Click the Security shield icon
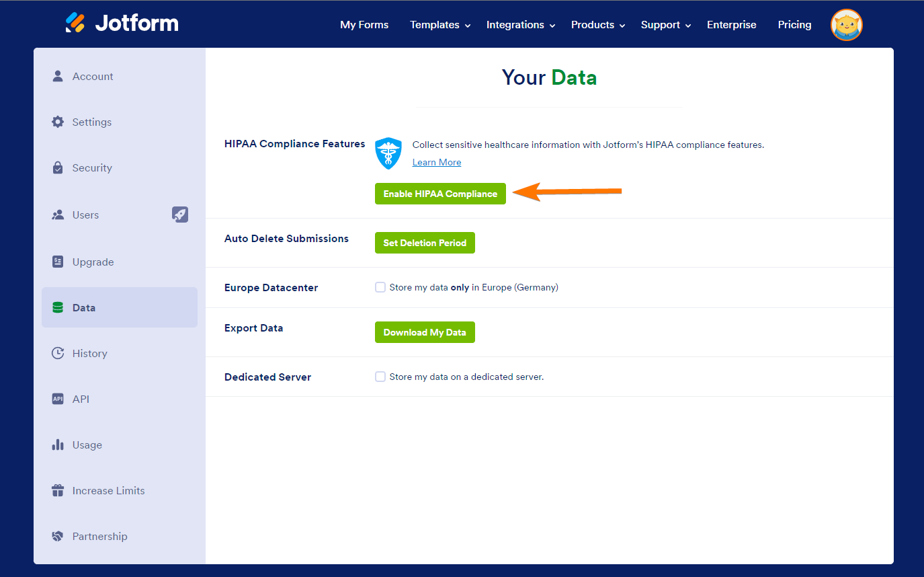Viewport: 924px width, 577px height. [58, 167]
